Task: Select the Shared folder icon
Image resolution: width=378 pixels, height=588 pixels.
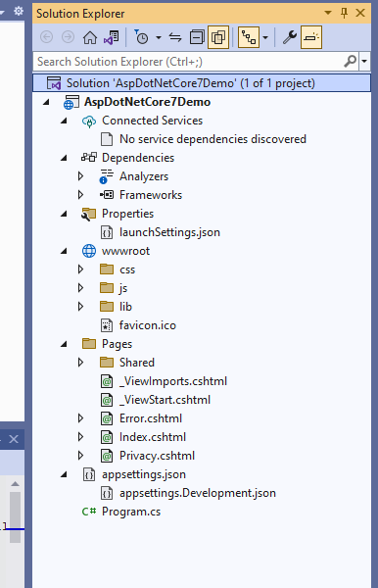Action: point(107,363)
